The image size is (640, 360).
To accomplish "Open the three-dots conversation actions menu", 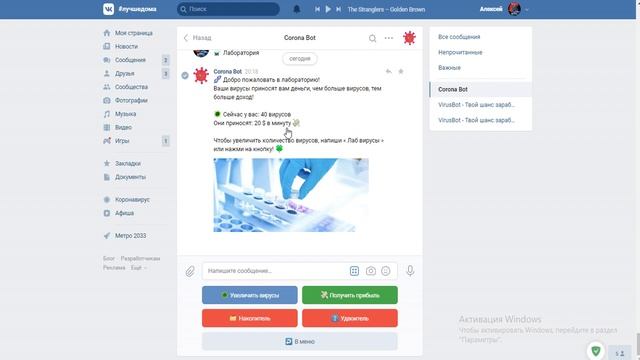I will point(389,38).
